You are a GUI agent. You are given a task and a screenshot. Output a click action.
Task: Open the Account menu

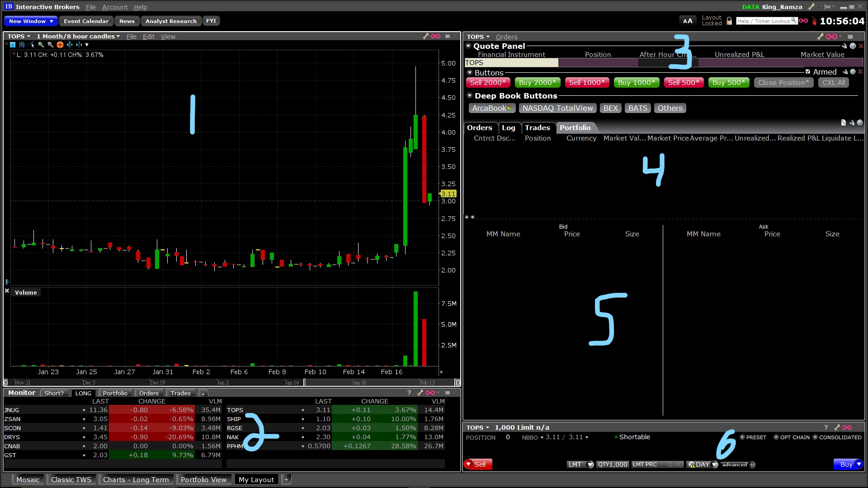(115, 7)
